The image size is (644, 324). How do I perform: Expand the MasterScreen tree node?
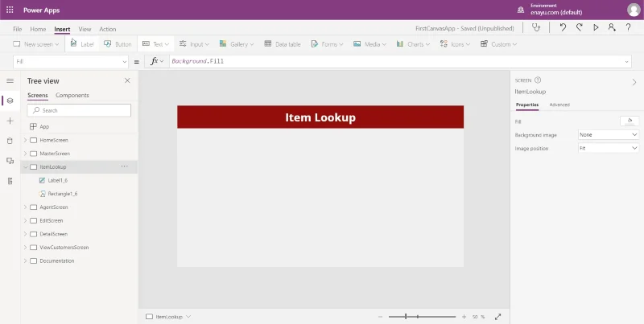coord(25,154)
